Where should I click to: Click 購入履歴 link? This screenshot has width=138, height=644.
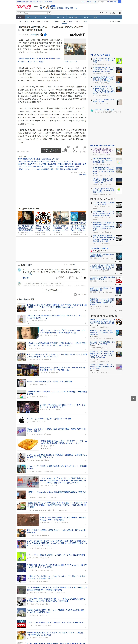point(112,13)
